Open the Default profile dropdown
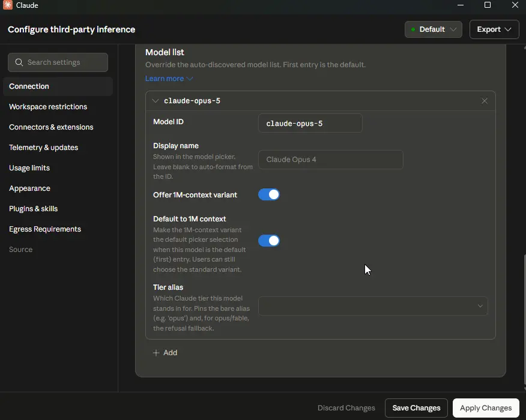Viewport: 526px width, 420px height. pyautogui.click(x=434, y=29)
